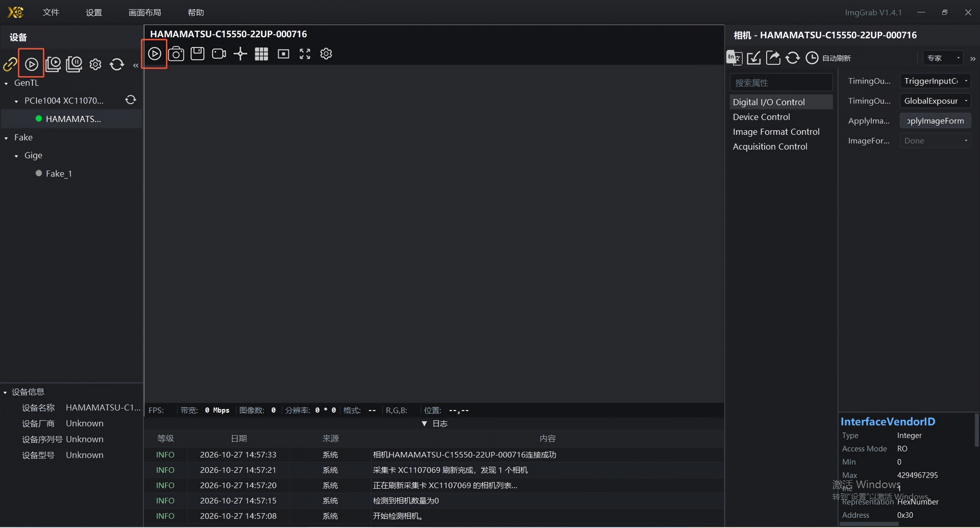The height and width of the screenshot is (528, 980).
Task: Toggle the crosshair overlay icon
Action: point(240,54)
